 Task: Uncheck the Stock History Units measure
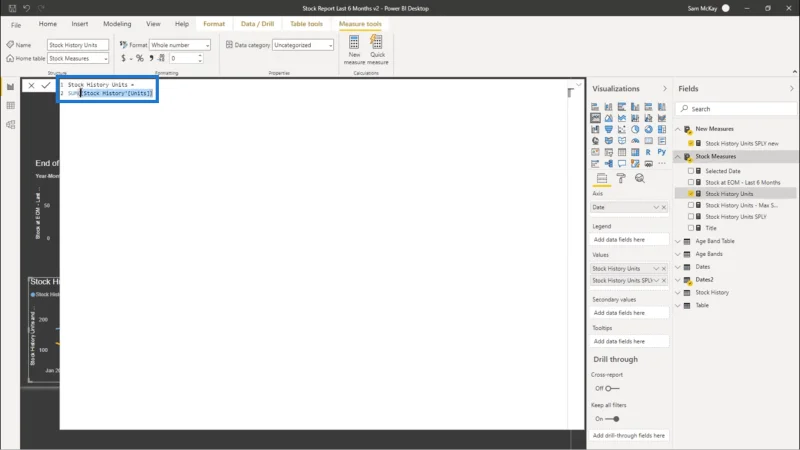[691, 194]
